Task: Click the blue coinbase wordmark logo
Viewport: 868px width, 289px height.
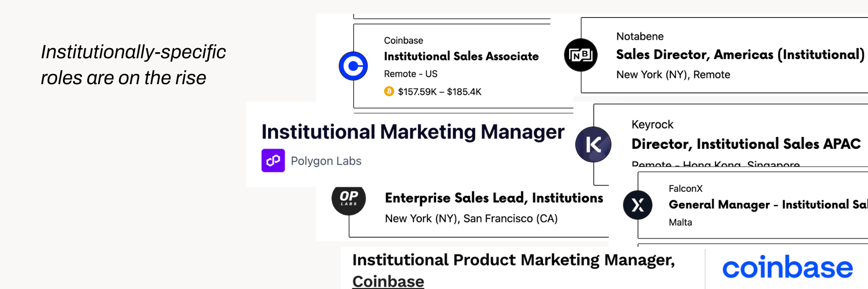Action: (787, 267)
